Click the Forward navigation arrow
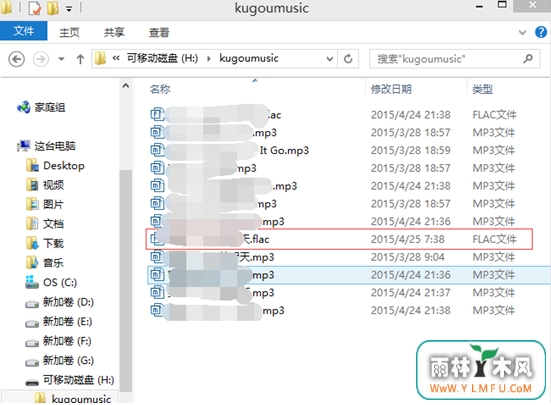 click(41, 59)
